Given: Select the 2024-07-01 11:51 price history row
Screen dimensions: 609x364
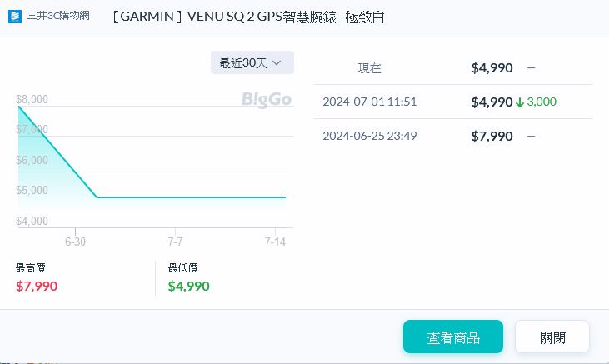Looking at the screenshot, I should click(x=452, y=102).
